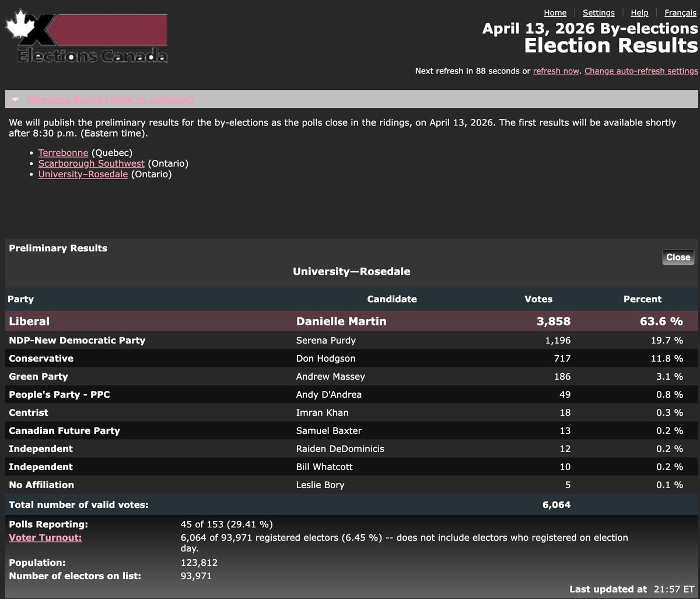Select the Election Results page title
700x599 pixels.
click(x=611, y=45)
